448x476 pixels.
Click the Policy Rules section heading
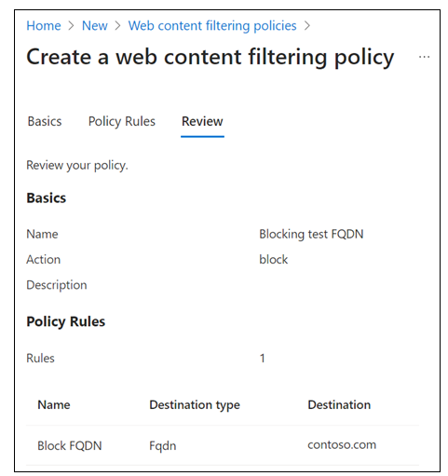[66, 321]
